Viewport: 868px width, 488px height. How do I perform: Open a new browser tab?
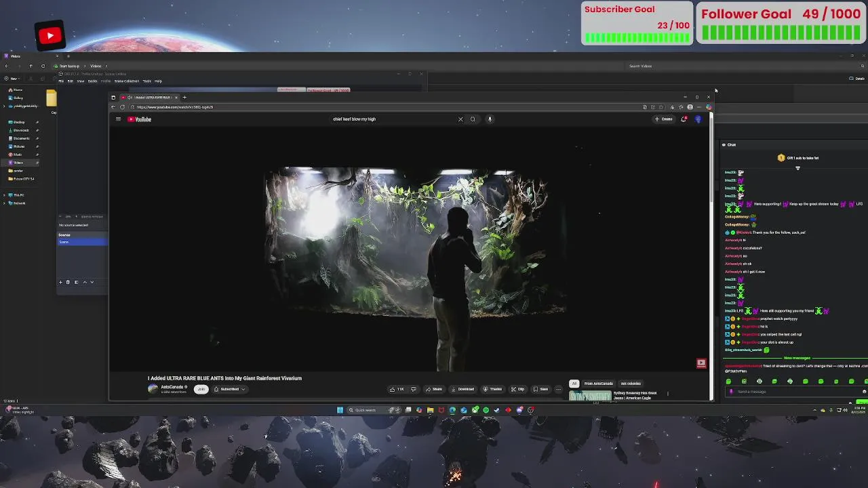point(184,98)
